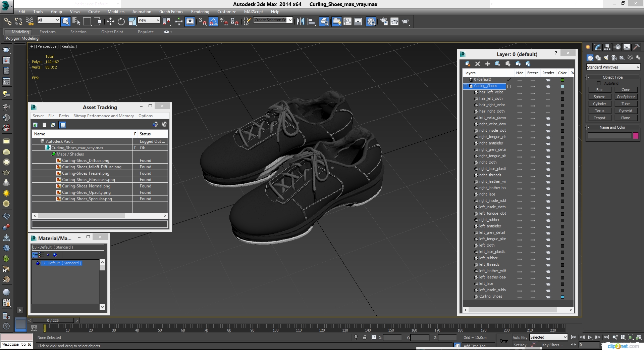Click the Key Filters button
Viewport: 644px width, 350px height.
click(552, 345)
